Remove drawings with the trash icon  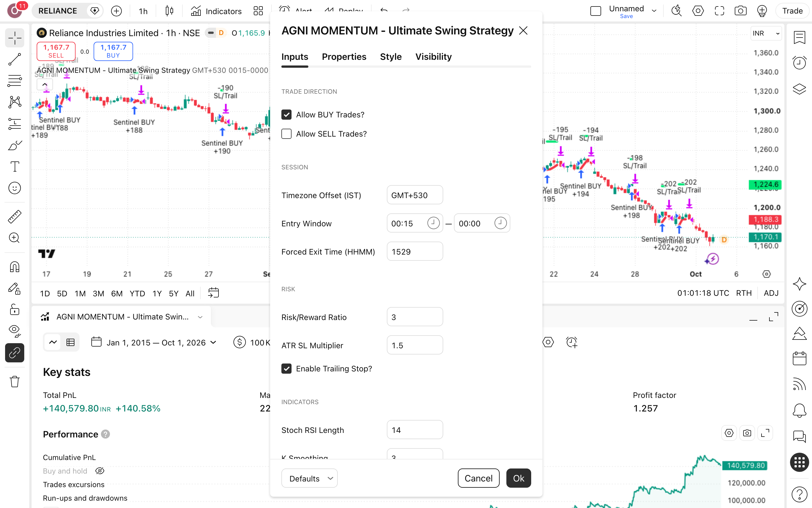pyautogui.click(x=15, y=382)
